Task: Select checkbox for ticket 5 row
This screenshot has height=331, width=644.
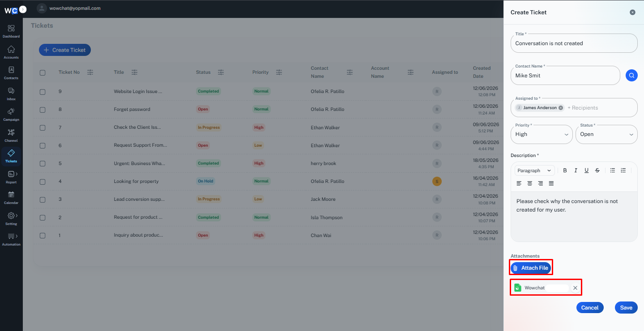Action: coord(43,164)
